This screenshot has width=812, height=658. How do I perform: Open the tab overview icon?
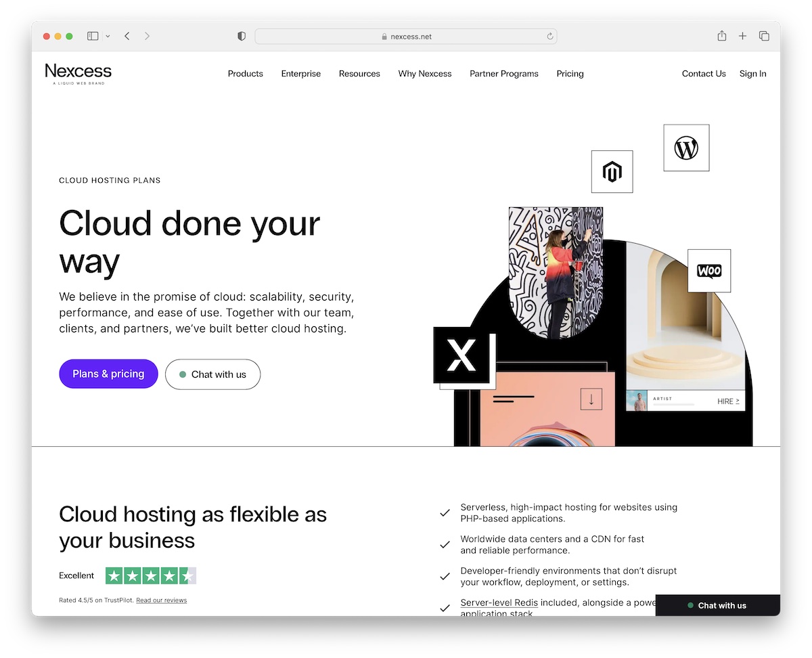(x=764, y=36)
